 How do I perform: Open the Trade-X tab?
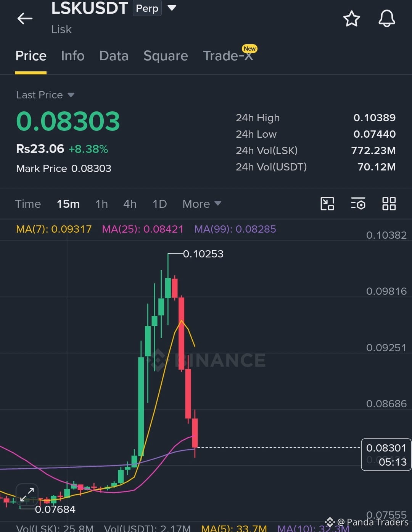228,56
